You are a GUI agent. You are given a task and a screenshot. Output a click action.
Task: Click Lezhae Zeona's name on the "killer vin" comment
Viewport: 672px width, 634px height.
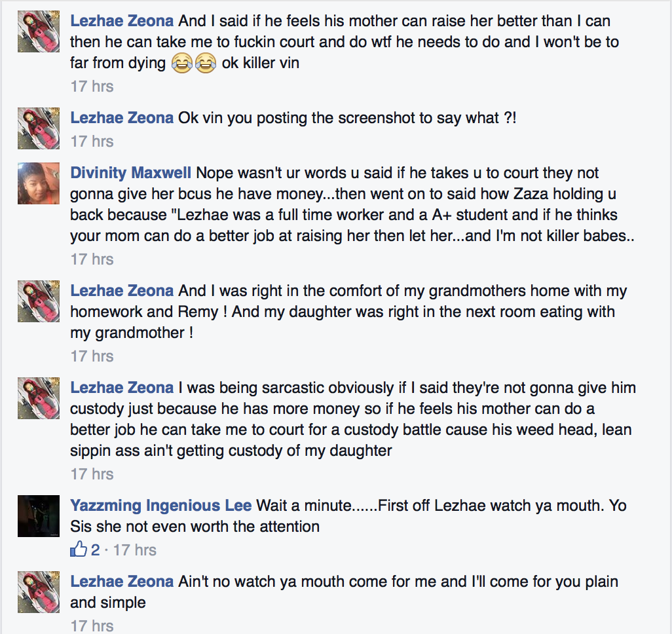[x=122, y=21]
